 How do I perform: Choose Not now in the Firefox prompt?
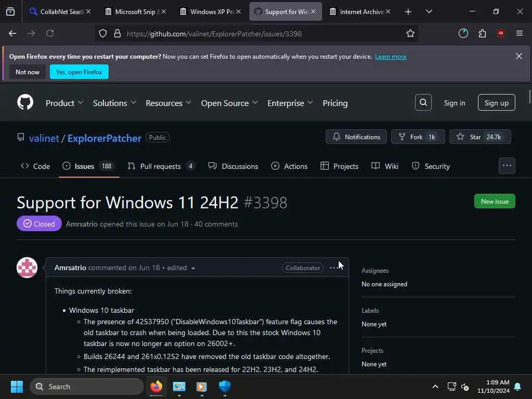pyautogui.click(x=28, y=72)
